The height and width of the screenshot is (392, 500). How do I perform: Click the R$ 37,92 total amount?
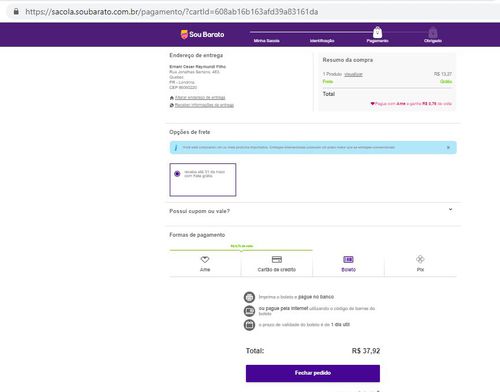click(366, 351)
